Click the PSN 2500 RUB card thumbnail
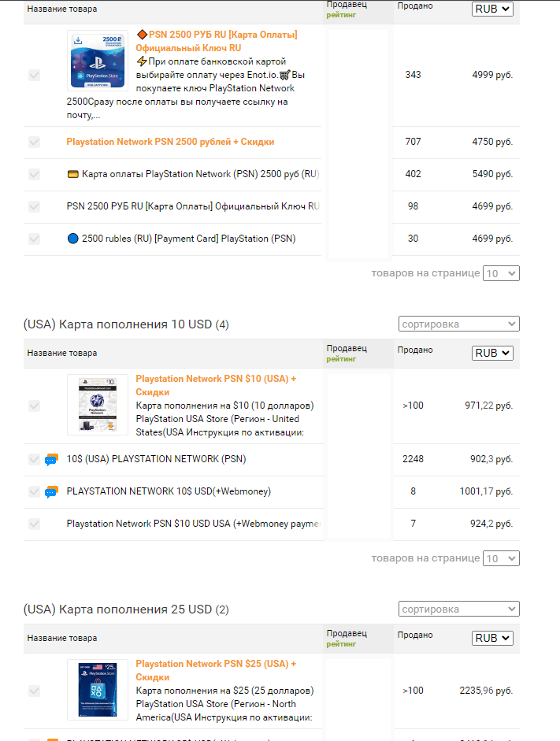This screenshot has height=741, width=560. point(98,61)
